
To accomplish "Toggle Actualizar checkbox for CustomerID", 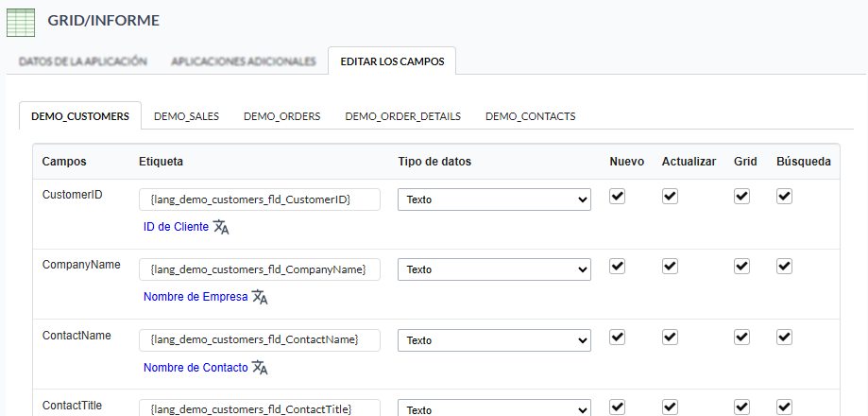I will click(670, 196).
